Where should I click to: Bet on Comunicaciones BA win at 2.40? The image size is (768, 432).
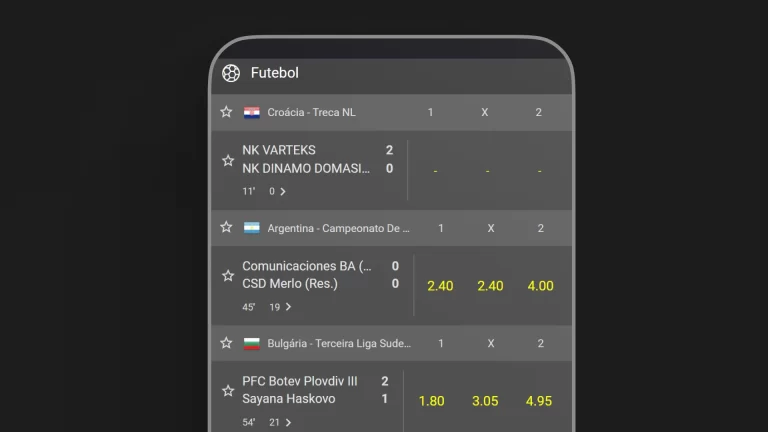point(440,286)
